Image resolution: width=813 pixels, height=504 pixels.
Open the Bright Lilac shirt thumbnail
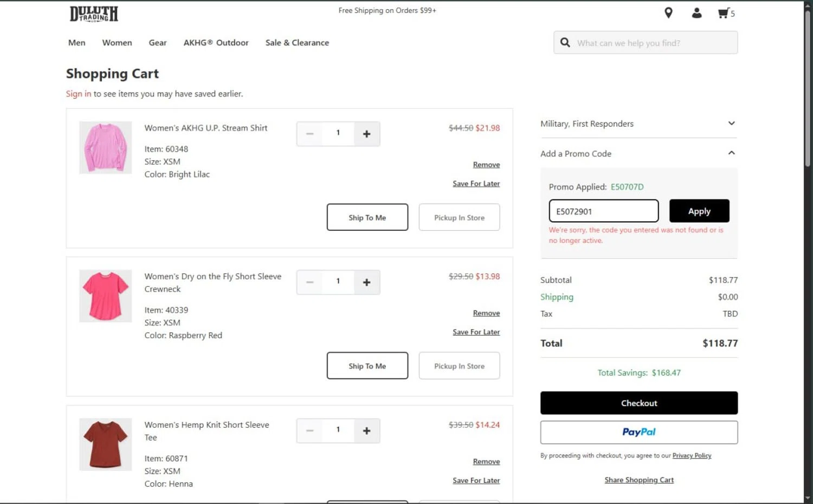coord(105,147)
